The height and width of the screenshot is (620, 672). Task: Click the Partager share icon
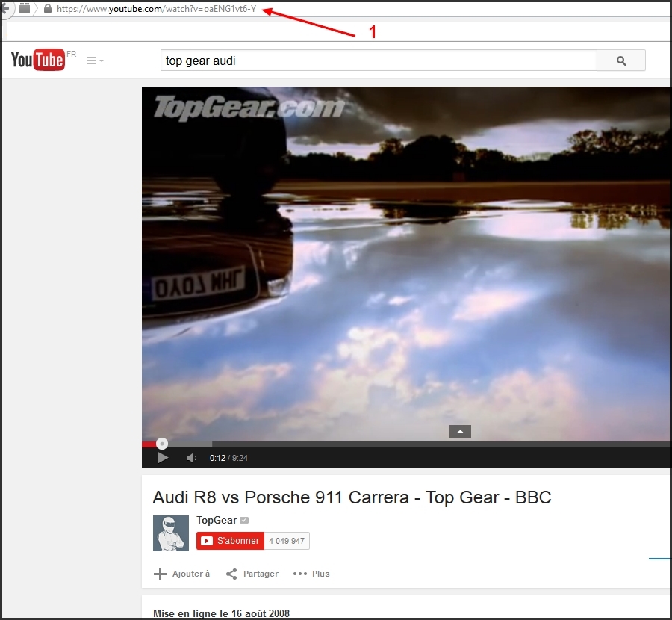click(x=230, y=574)
